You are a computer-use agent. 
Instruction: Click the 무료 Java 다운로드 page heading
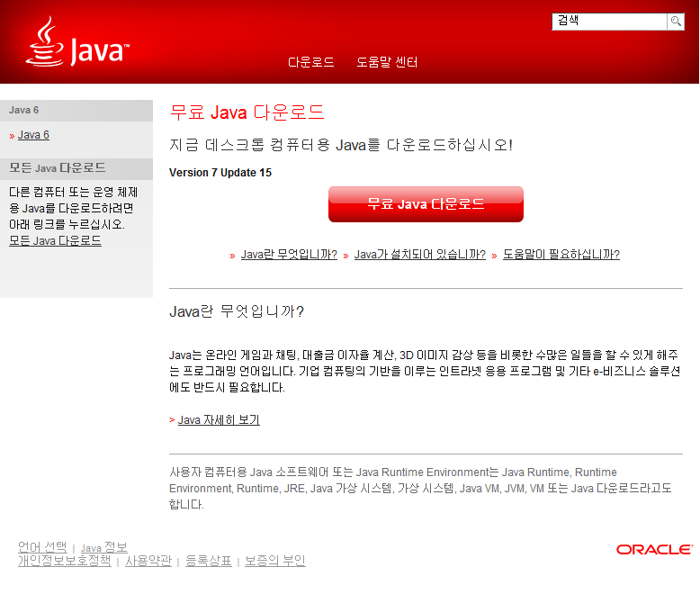point(247,112)
